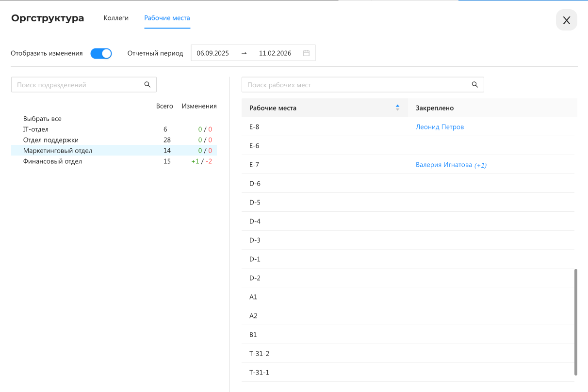Click the end date 11.02.2026 field
Image resolution: width=588 pixels, height=392 pixels.
pos(275,53)
